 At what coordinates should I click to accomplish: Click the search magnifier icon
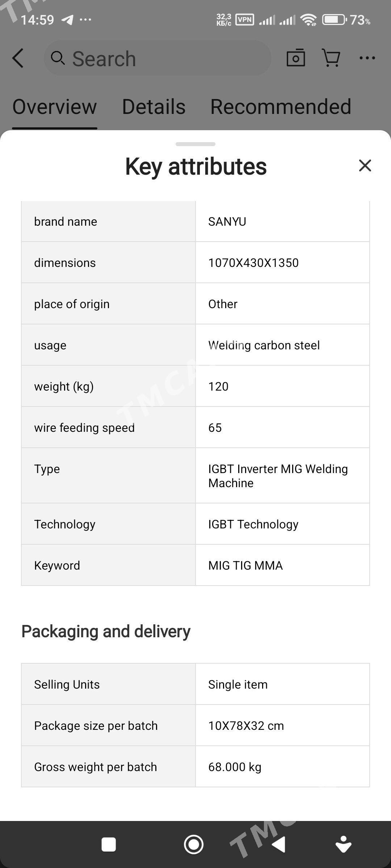tap(58, 58)
